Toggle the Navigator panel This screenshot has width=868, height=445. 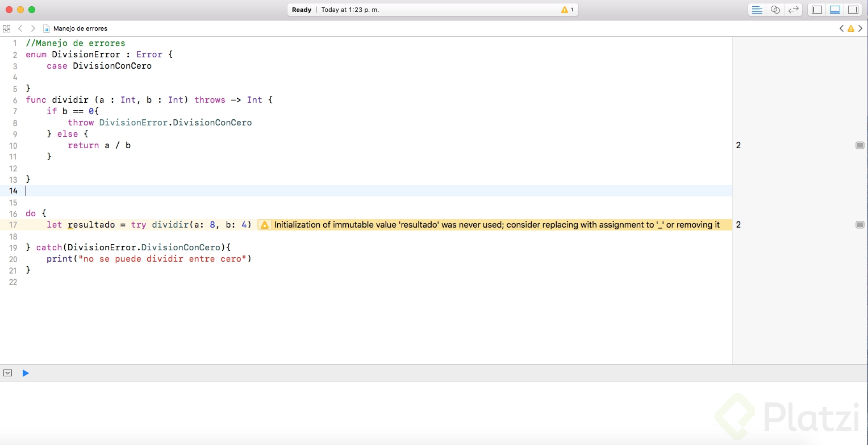click(x=817, y=10)
